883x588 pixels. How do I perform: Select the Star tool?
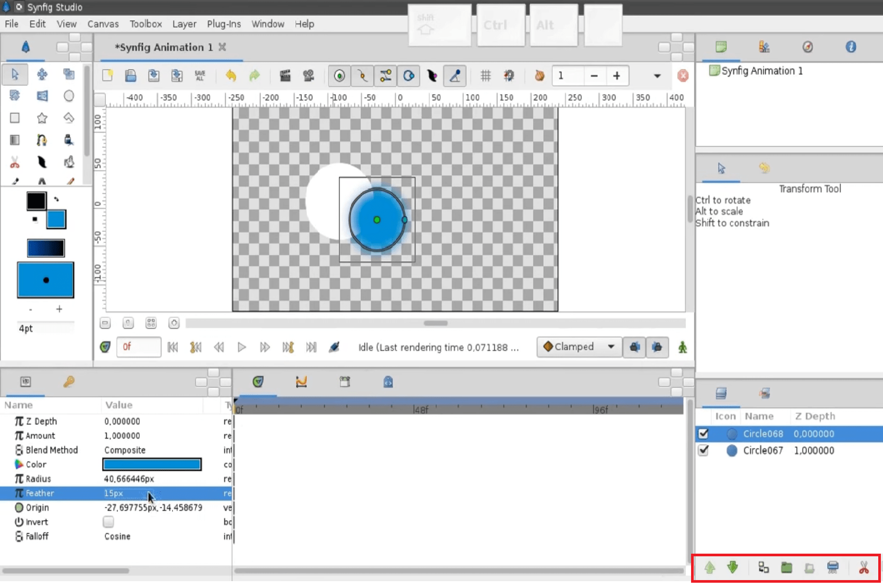pyautogui.click(x=42, y=118)
